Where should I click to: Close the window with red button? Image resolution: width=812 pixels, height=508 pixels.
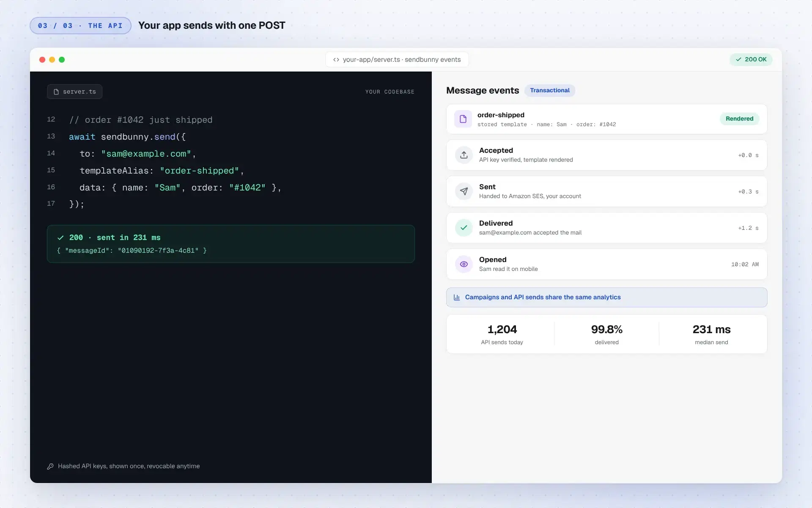(x=42, y=60)
